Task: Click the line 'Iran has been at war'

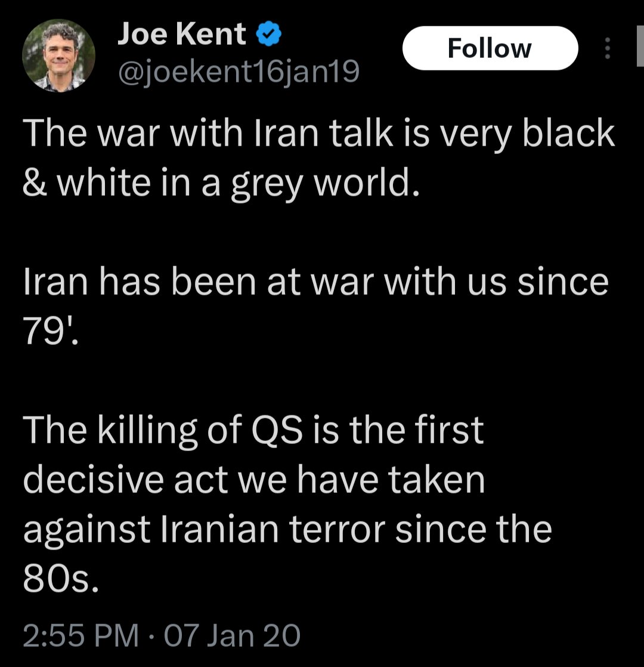Action: click(315, 283)
